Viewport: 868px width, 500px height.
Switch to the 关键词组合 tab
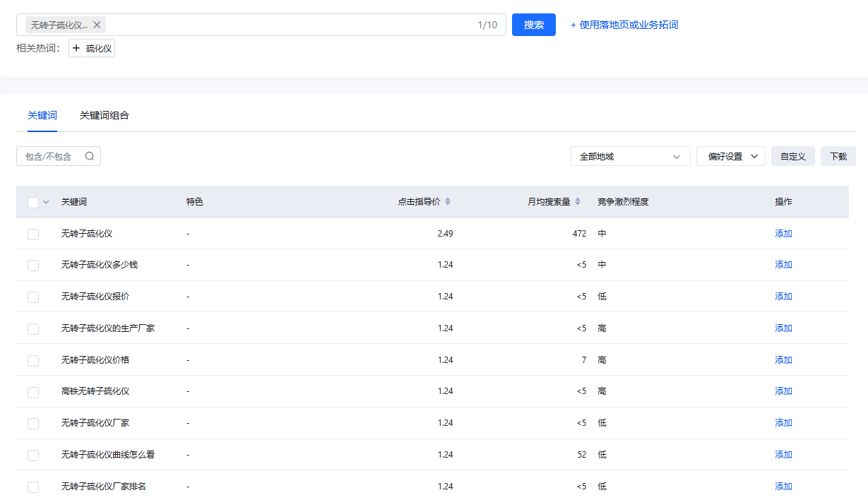pos(105,115)
